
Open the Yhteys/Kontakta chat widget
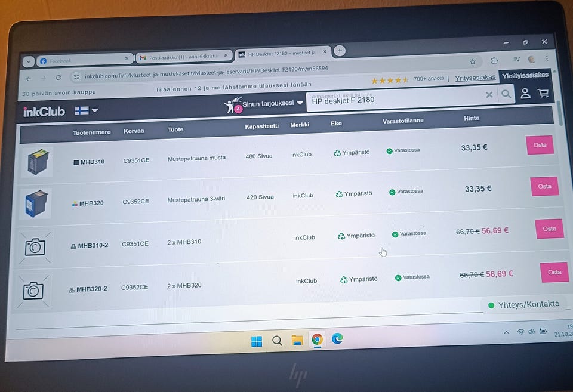pyautogui.click(x=525, y=305)
